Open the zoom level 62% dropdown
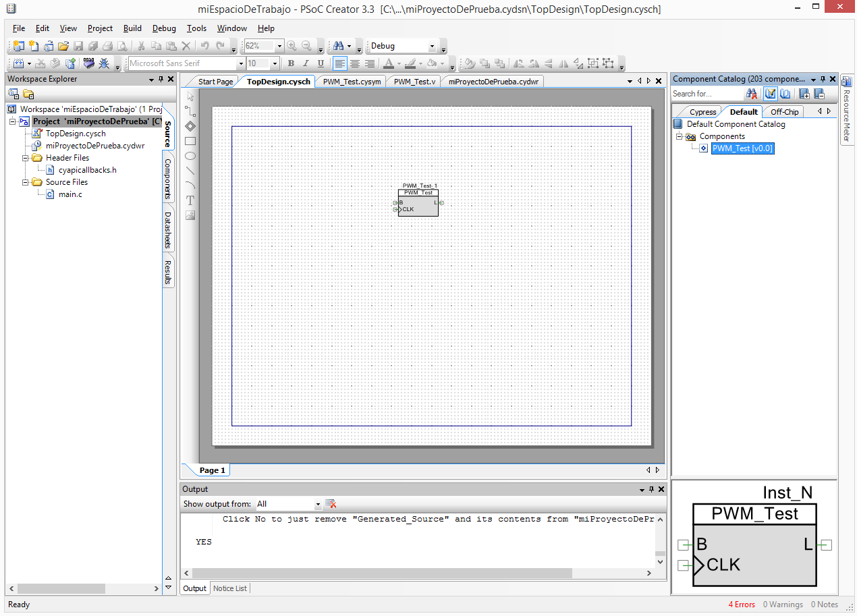This screenshot has width=857, height=616. [x=279, y=46]
